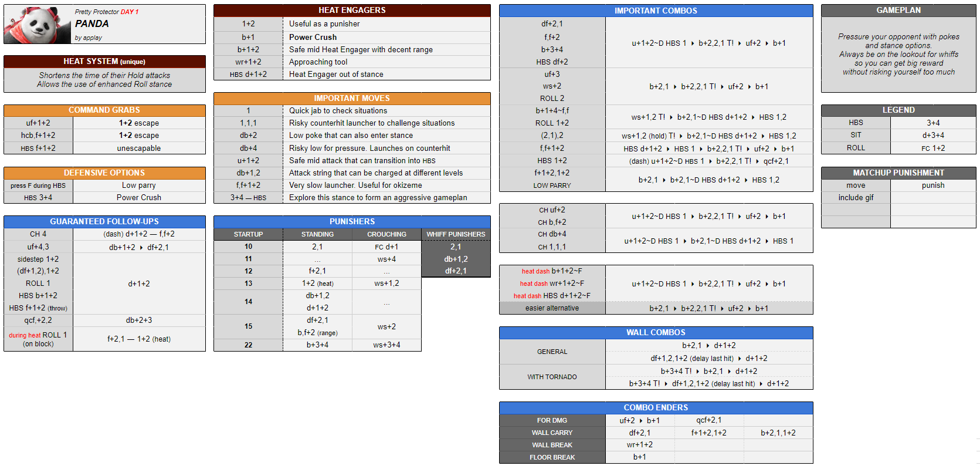
Task: Select the "easier alternative" row label
Action: pos(552,308)
